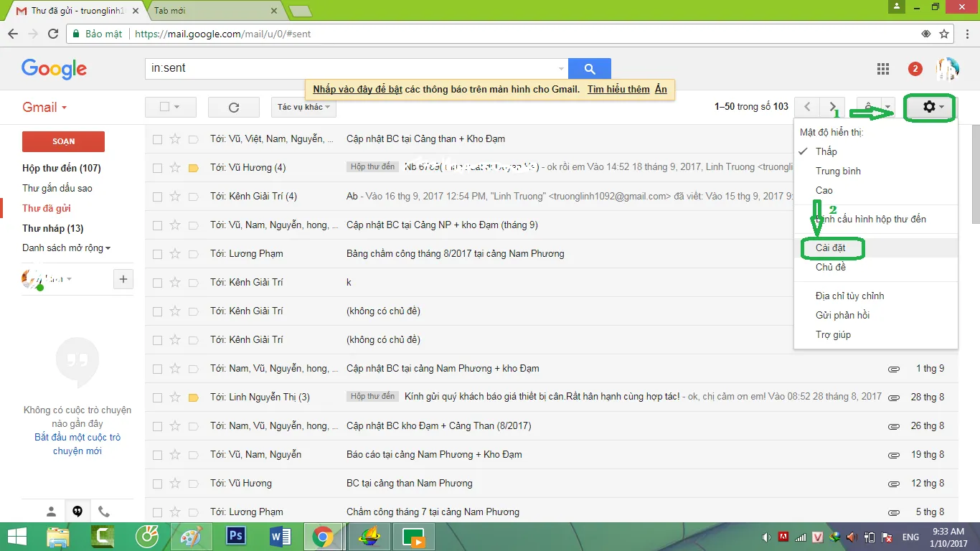Expand Danh sách mở rộng label list

66,248
